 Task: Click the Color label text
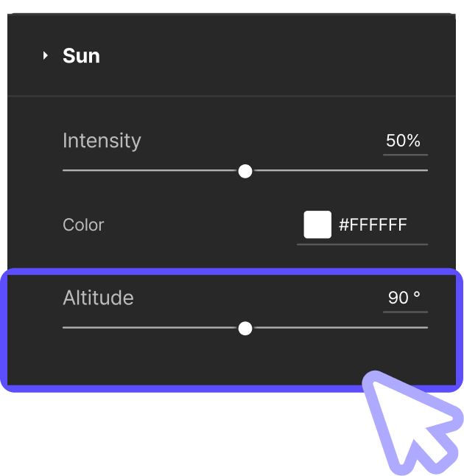pos(83,225)
